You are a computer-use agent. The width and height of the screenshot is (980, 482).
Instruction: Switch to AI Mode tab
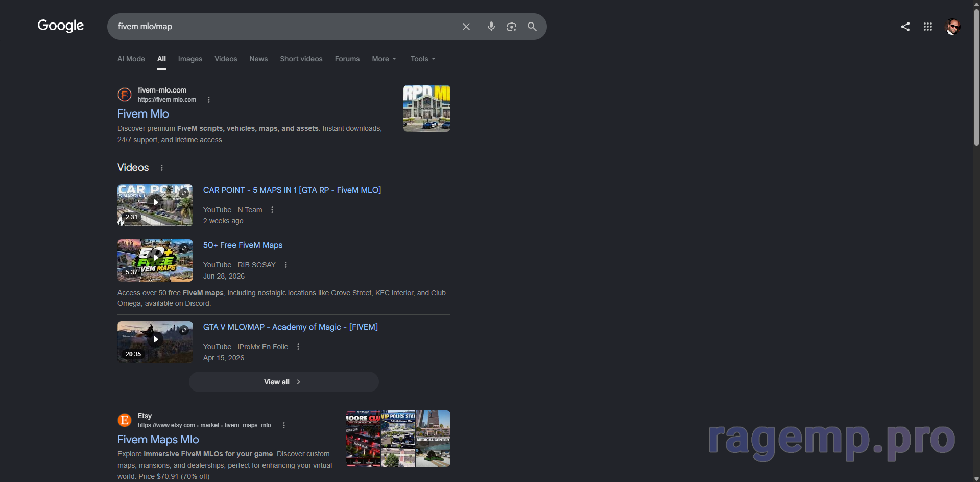pyautogui.click(x=131, y=59)
